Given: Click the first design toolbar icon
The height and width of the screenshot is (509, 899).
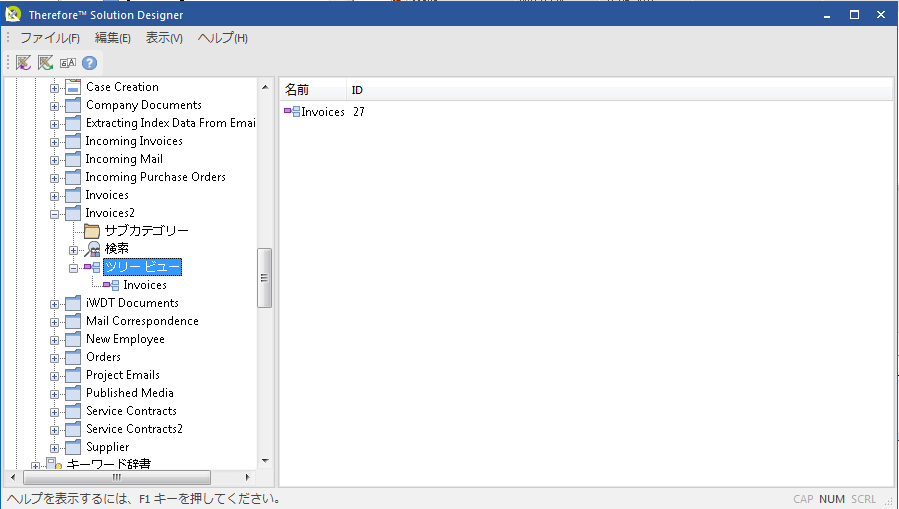Looking at the screenshot, I should coord(23,62).
